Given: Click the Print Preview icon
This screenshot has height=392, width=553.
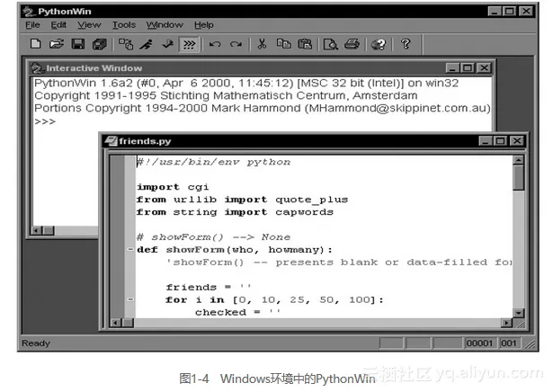Looking at the screenshot, I should coord(331,44).
